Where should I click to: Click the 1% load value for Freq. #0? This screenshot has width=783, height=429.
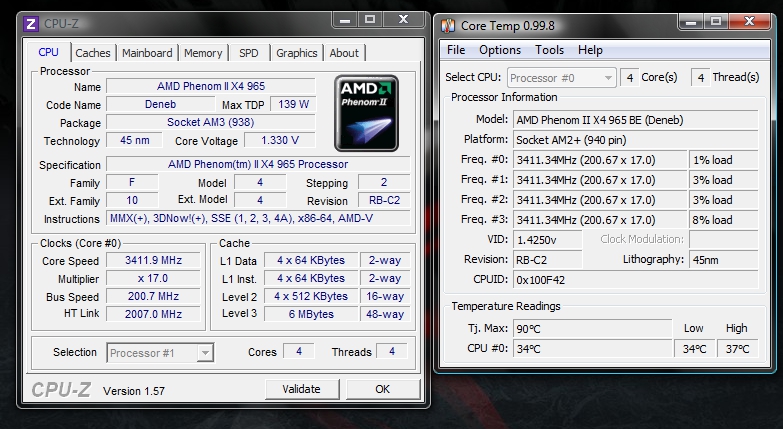tap(724, 160)
